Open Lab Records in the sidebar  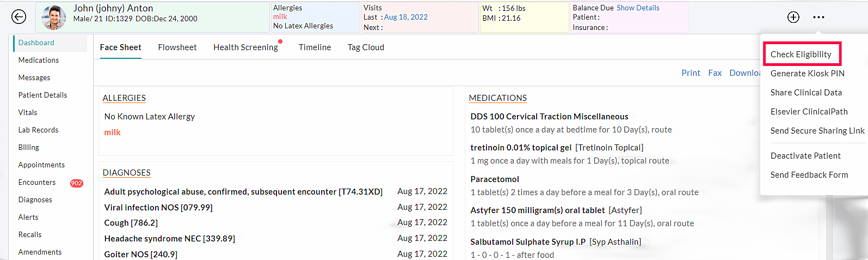[x=38, y=130]
